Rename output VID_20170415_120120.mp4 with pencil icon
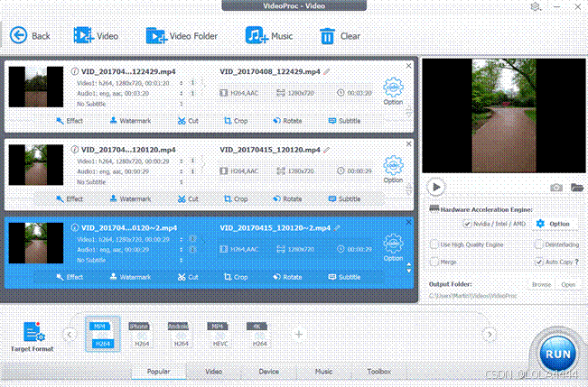Image resolution: width=588 pixels, height=387 pixels. (x=327, y=150)
